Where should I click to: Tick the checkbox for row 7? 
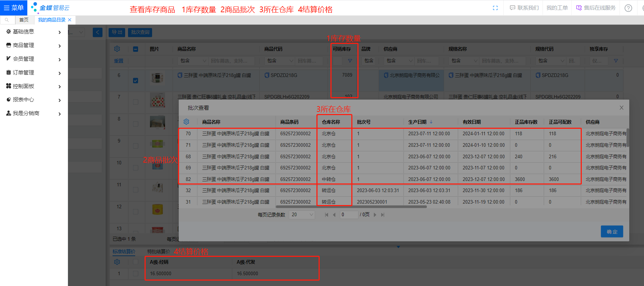[x=136, y=102]
